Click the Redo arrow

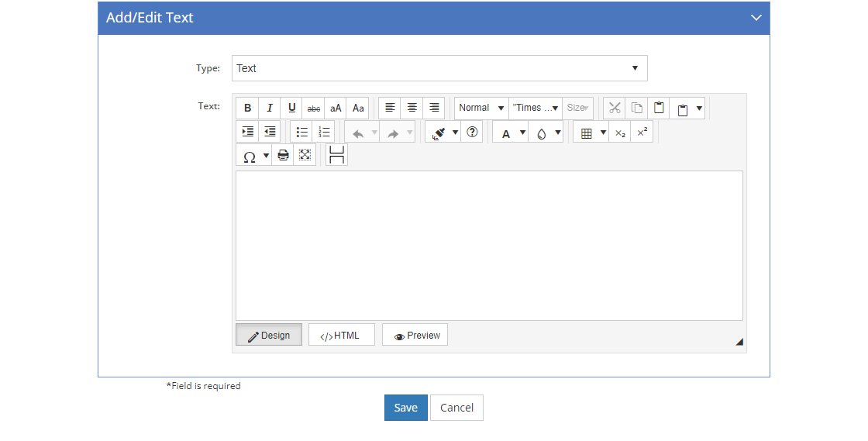[x=393, y=133]
